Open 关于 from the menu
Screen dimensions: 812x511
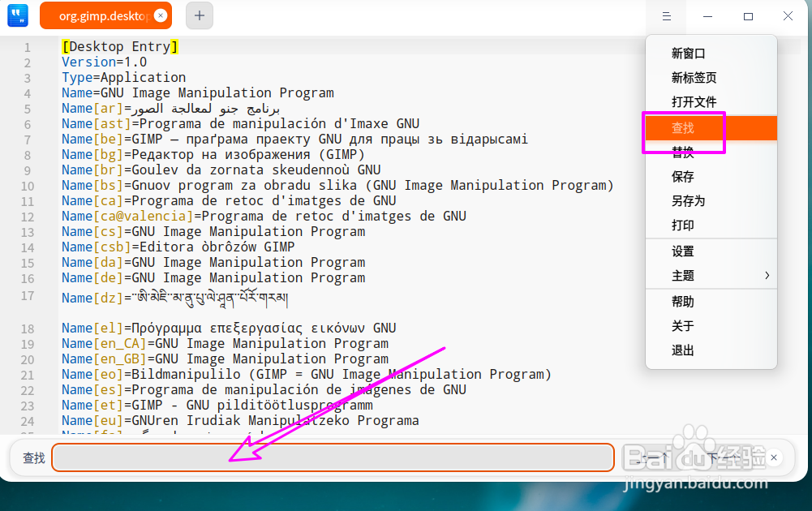711,325
